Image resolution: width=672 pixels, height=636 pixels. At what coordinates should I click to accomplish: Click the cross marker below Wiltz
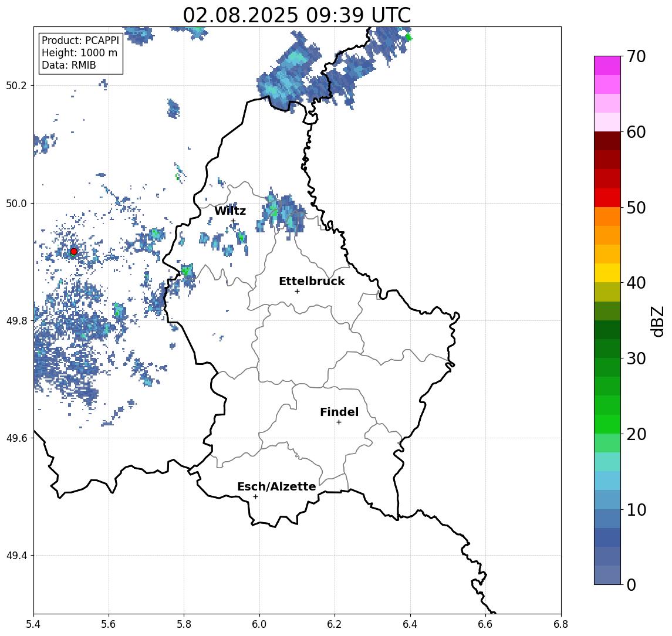click(233, 221)
